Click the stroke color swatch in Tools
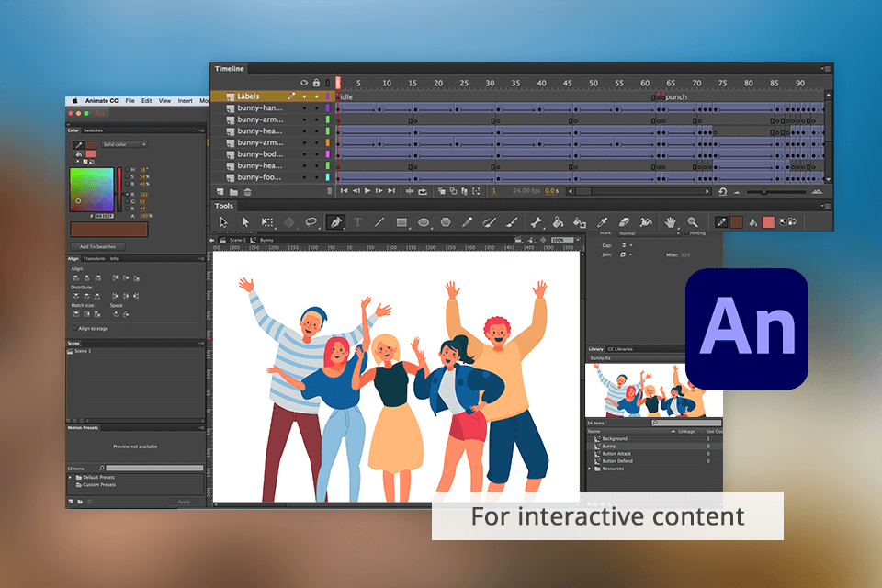Viewport: 882px width, 588px height. 736,222
